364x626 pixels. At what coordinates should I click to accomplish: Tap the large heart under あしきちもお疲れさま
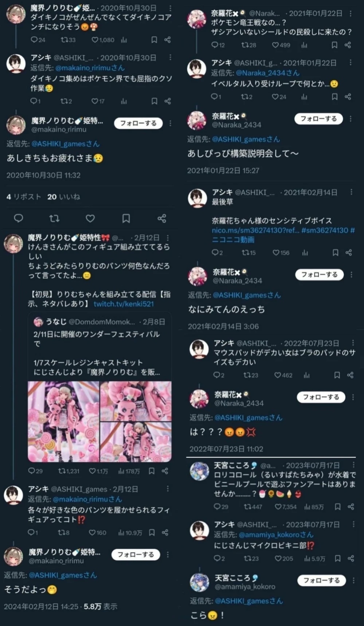(90, 218)
